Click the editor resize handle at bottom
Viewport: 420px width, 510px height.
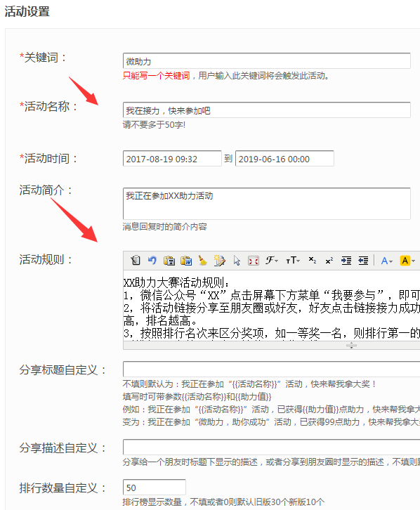351,346
